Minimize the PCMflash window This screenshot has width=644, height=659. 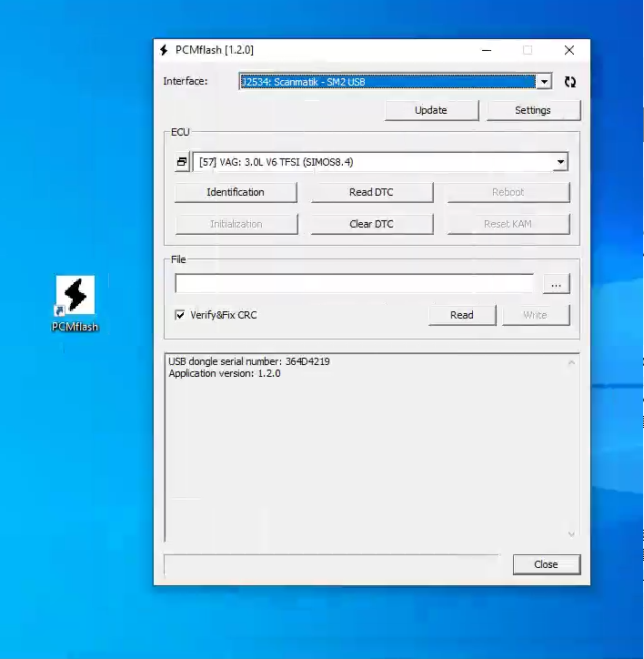coord(487,50)
